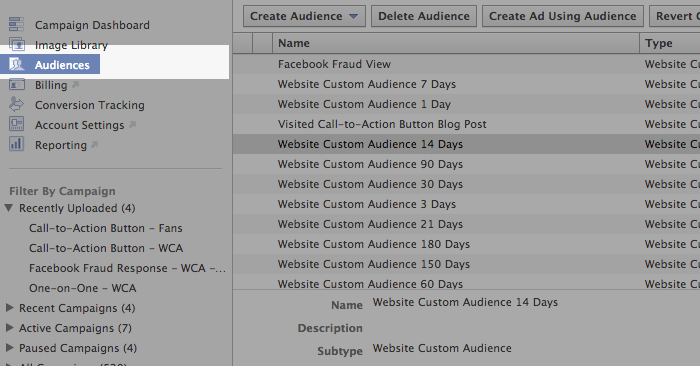Expand Paused Campaigns (4) group
Viewport: 700px width, 366px height.
9,348
